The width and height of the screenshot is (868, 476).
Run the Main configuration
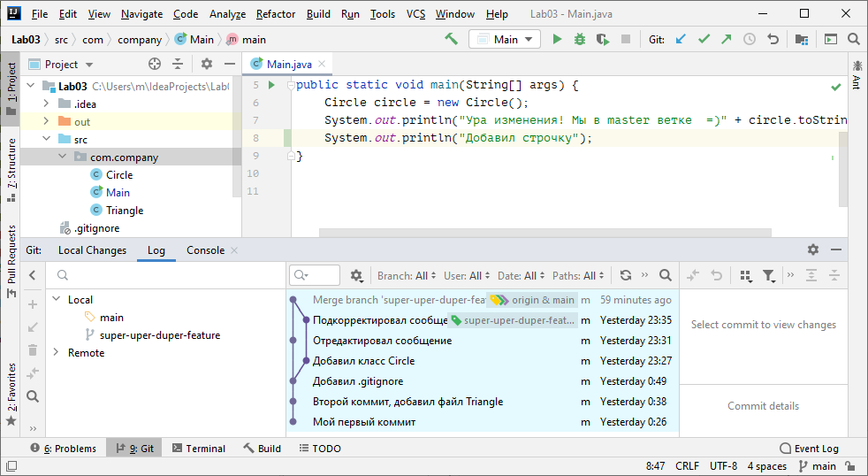coord(557,39)
